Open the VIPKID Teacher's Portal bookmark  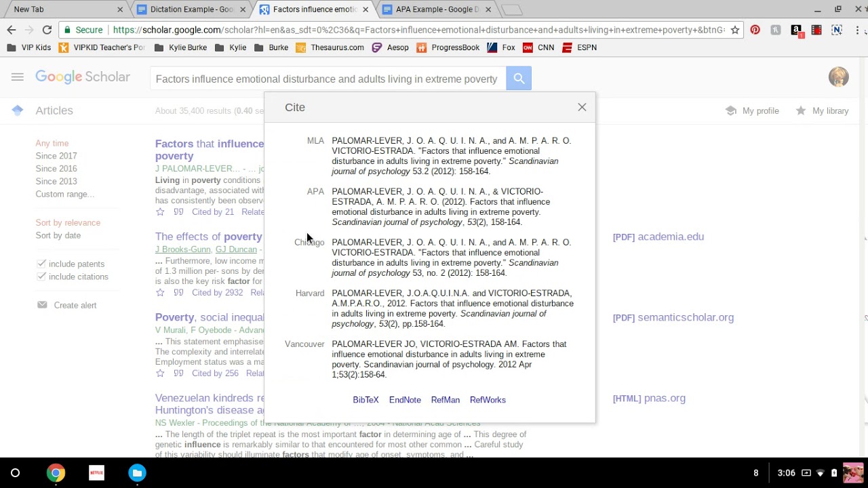point(102,47)
